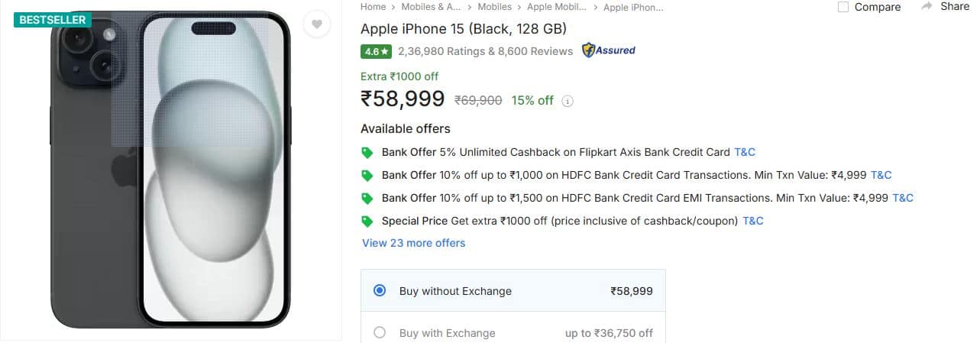Viewport: 980px width, 343px height.
Task: Click the Share arrow icon
Action: pyautogui.click(x=927, y=6)
